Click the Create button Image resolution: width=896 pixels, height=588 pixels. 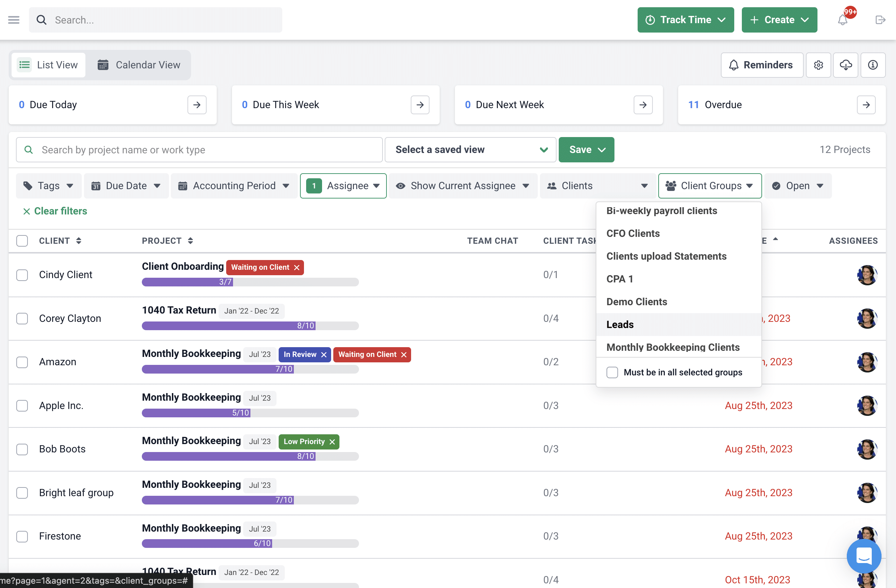tap(779, 20)
